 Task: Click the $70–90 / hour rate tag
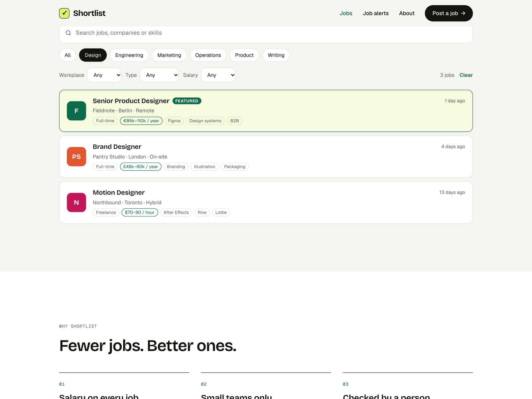click(140, 212)
